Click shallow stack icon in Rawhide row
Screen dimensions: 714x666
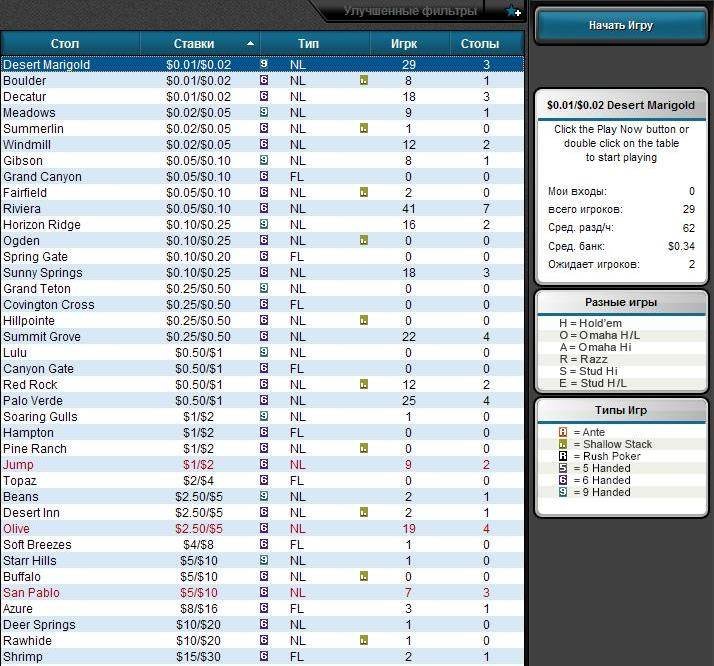click(x=364, y=640)
